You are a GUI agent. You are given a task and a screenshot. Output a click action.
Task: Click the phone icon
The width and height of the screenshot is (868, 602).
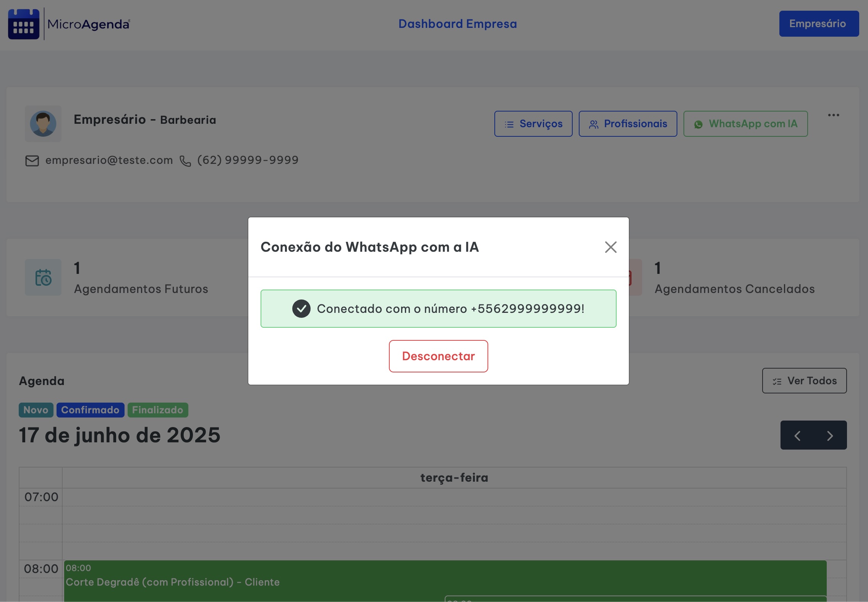coord(185,161)
